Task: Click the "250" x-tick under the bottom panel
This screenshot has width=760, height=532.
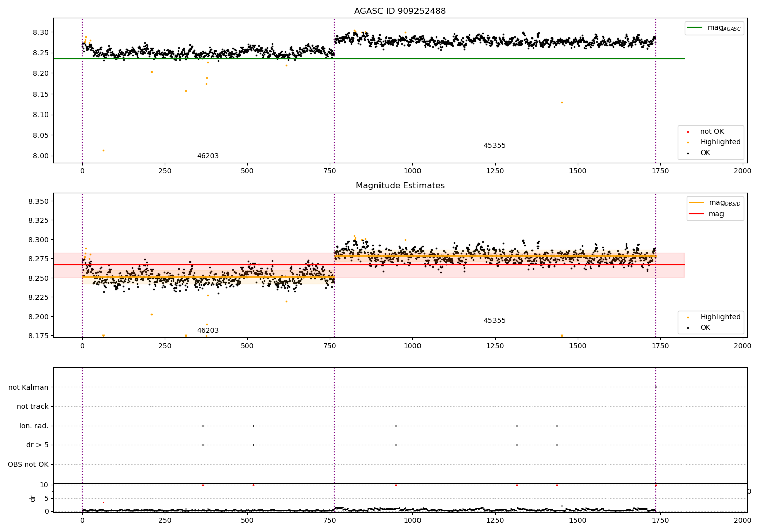Action: [x=165, y=520]
